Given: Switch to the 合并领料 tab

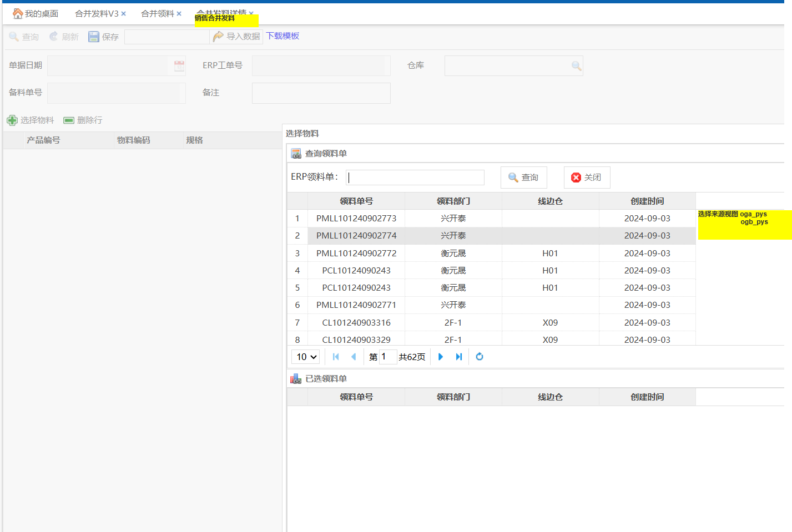Looking at the screenshot, I should click(x=158, y=13).
